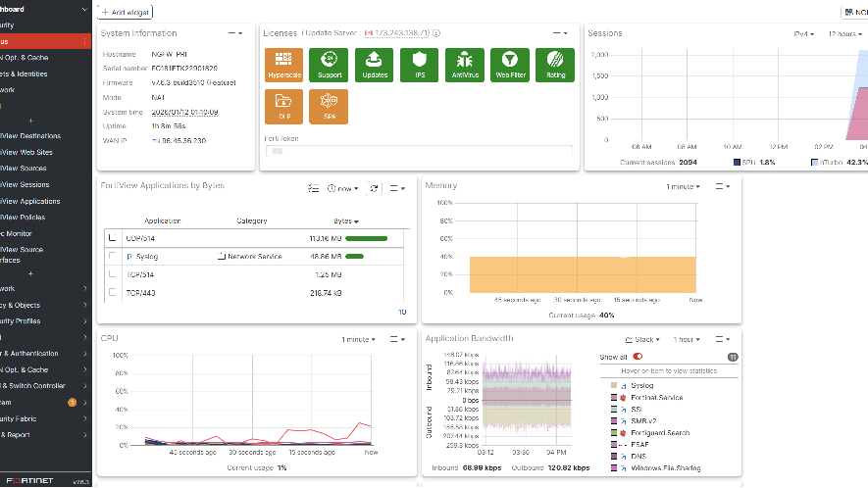The width and height of the screenshot is (868, 488).
Task: Open the Support license tile
Action: 329,65
